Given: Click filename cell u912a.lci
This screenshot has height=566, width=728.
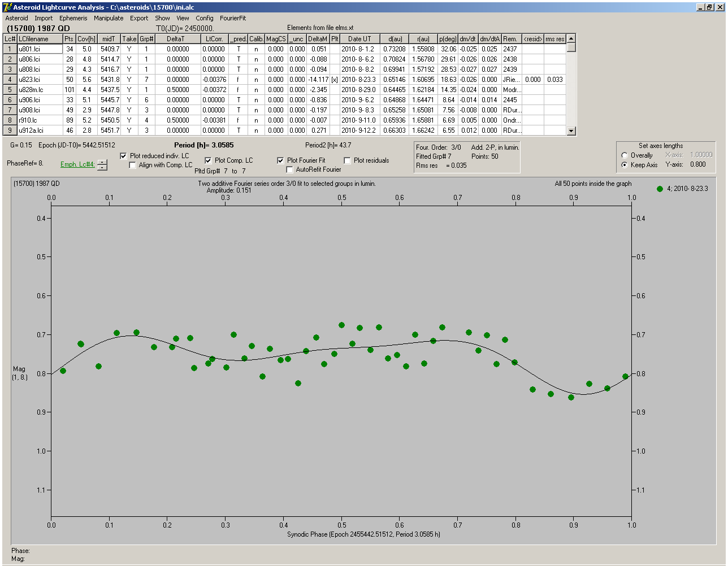Looking at the screenshot, I should 40,130.
